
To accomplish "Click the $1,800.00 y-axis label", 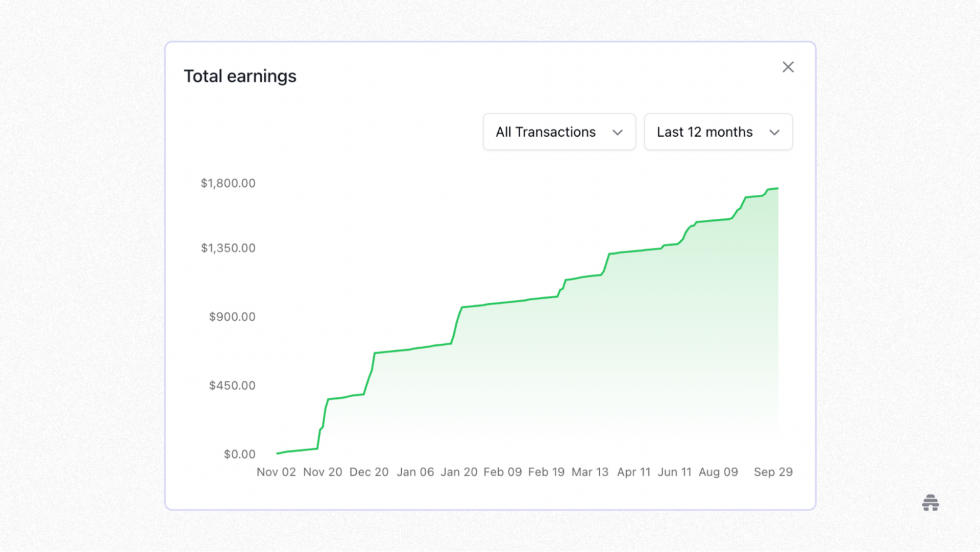I will click(228, 183).
